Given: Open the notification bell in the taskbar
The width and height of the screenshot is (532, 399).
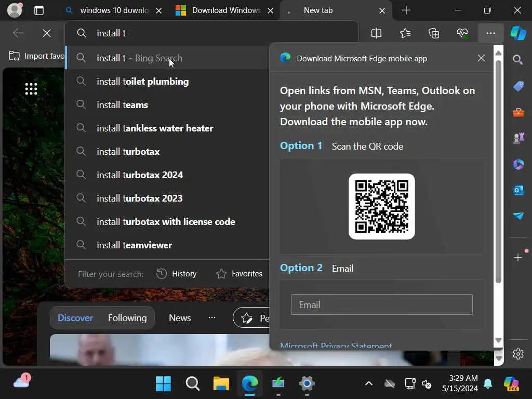Looking at the screenshot, I should [x=488, y=384].
